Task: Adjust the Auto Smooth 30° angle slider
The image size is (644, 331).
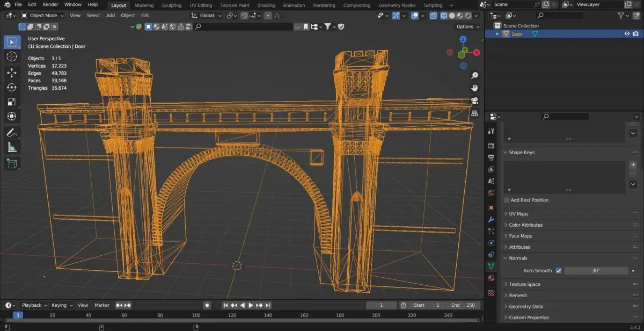Action: pyautogui.click(x=596, y=271)
